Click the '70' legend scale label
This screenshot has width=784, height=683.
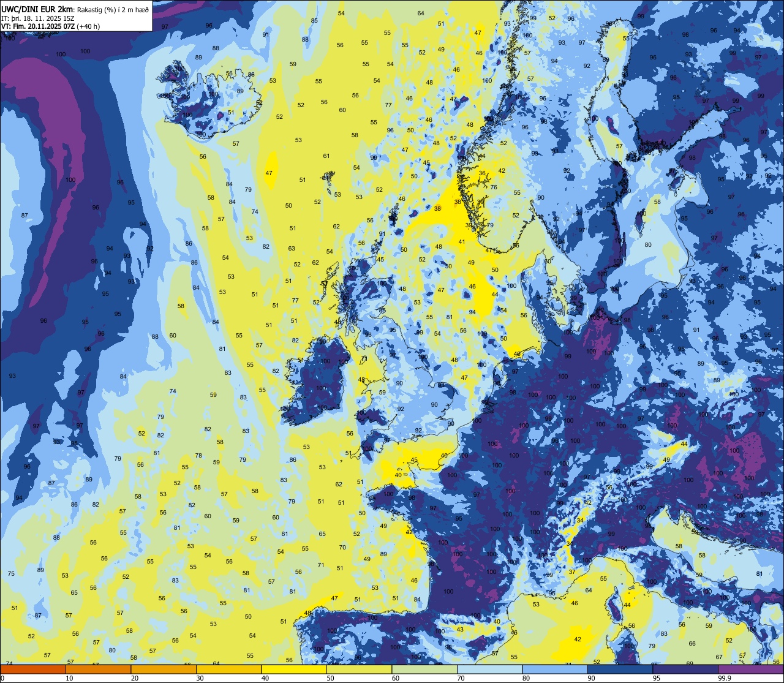point(462,678)
